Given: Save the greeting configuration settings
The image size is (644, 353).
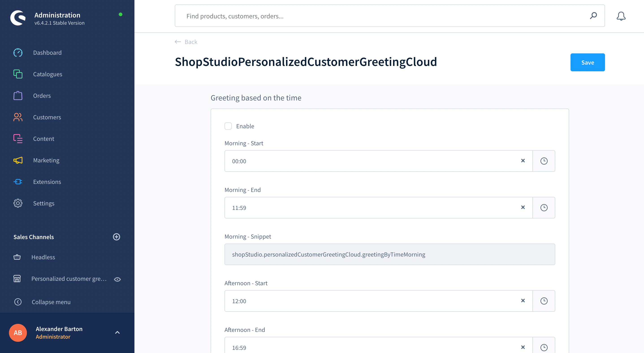Looking at the screenshot, I should [588, 62].
